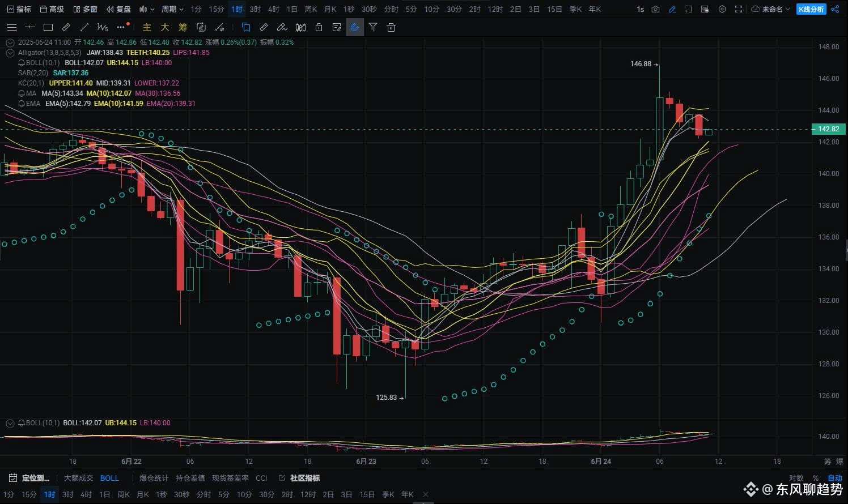Switch to the top-bar 15分 timeframe

point(216,9)
